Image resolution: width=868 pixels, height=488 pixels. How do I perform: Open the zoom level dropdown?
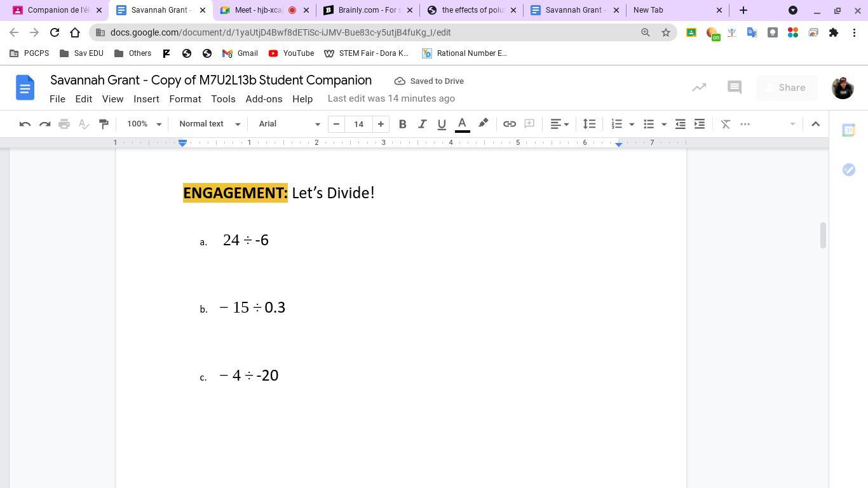(144, 124)
